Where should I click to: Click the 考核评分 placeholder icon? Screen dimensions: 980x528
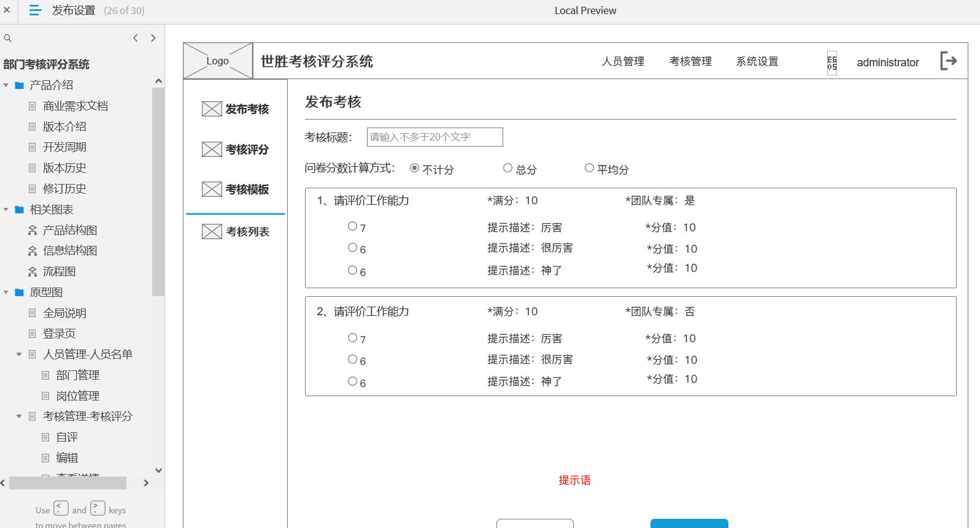212,149
